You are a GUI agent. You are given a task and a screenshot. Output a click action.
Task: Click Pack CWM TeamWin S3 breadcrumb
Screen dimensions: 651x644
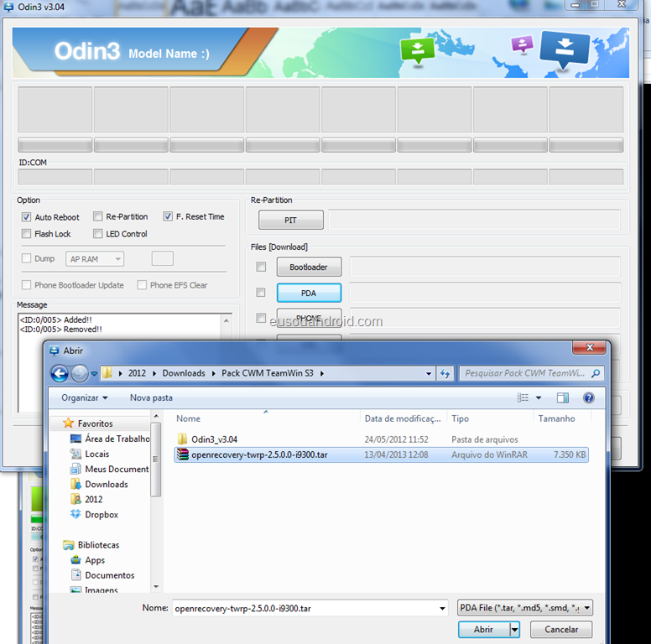point(268,373)
